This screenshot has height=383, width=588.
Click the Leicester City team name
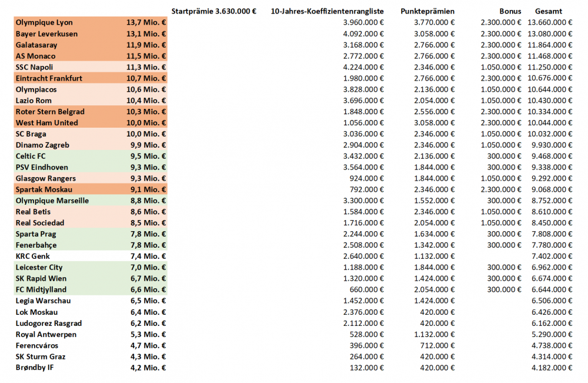[x=39, y=268]
